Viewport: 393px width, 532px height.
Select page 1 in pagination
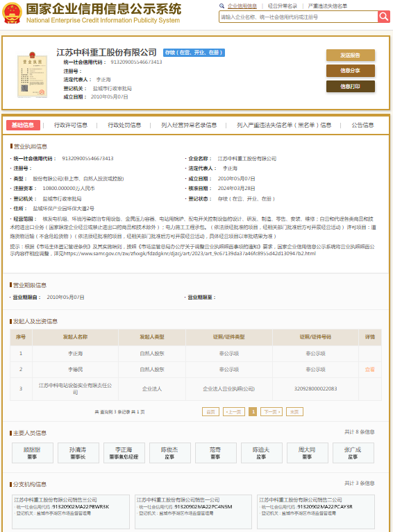[253, 412]
